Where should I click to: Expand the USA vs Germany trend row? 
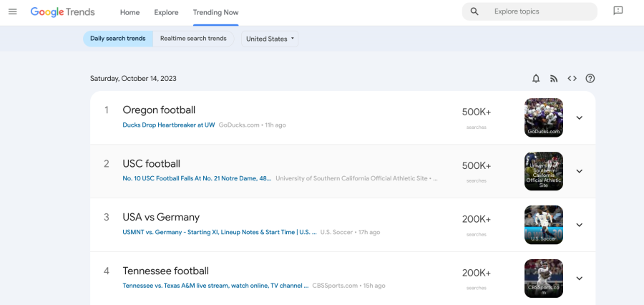coord(579,225)
